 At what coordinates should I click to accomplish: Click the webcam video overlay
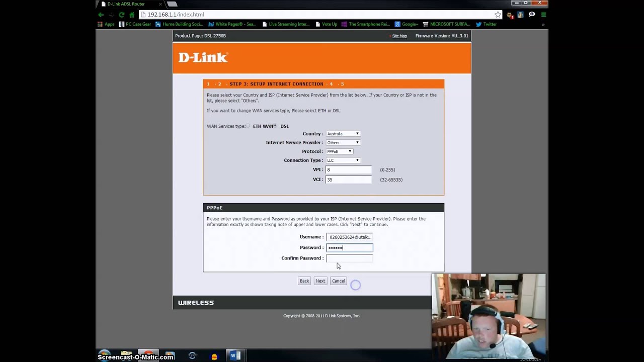489,317
